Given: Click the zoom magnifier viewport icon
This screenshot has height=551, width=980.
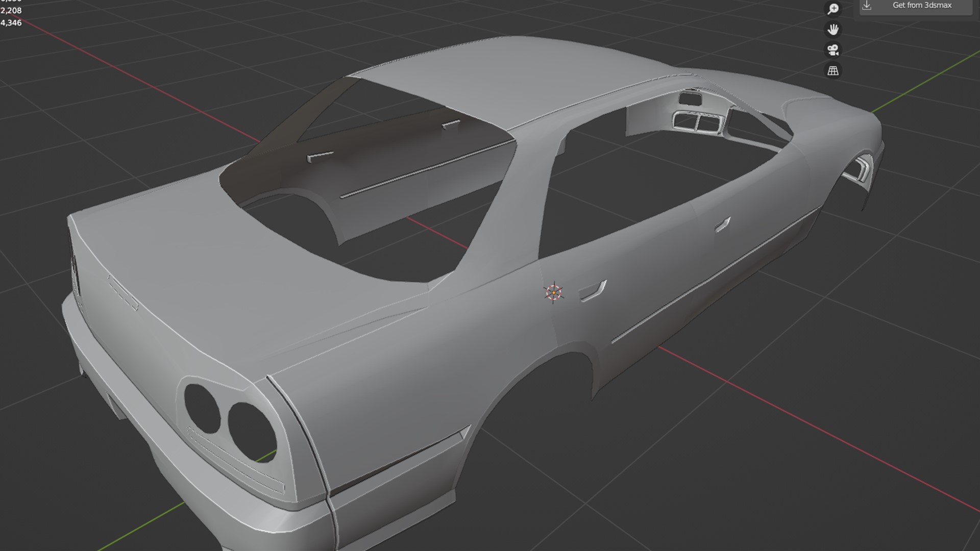Looking at the screenshot, I should pyautogui.click(x=833, y=9).
